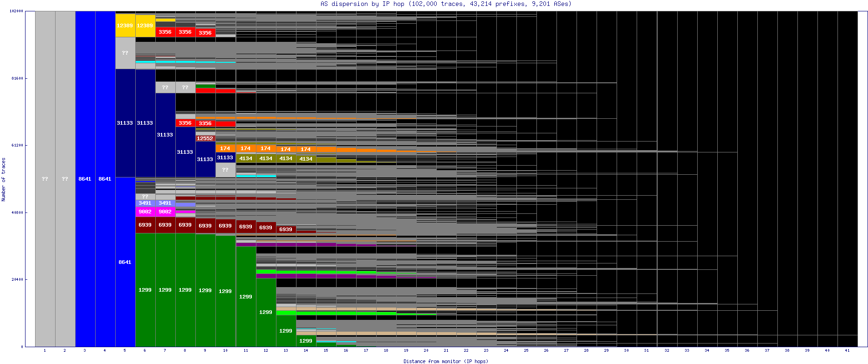Click the orange 174 label at hop 14
This screenshot has width=868, height=364.
point(306,149)
